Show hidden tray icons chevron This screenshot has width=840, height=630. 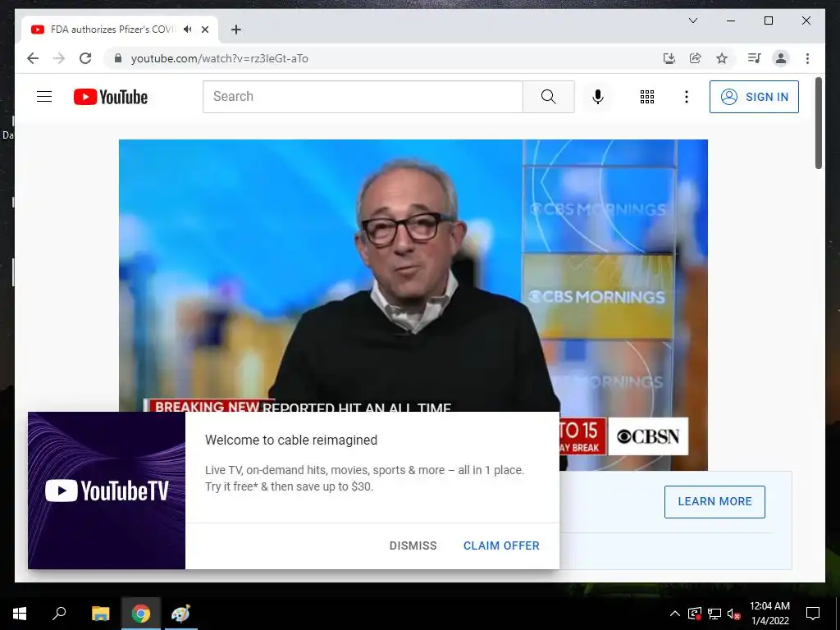675,614
